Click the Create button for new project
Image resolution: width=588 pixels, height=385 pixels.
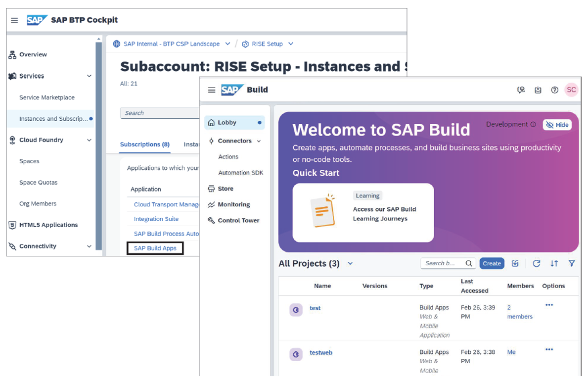pos(492,263)
